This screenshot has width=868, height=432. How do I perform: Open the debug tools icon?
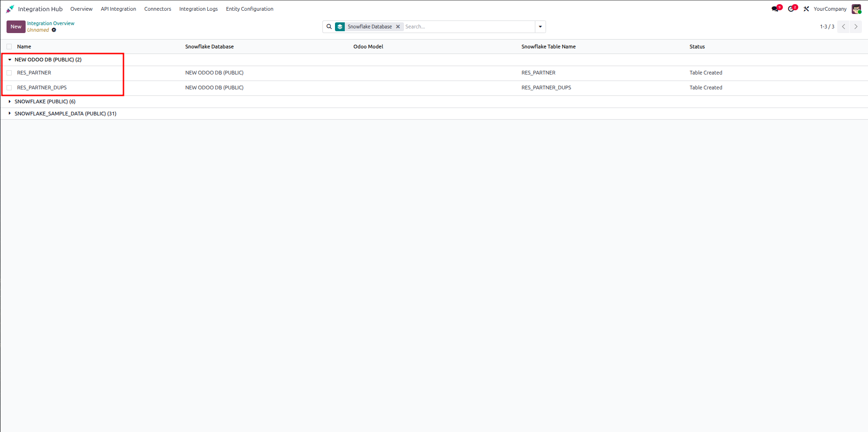click(806, 9)
